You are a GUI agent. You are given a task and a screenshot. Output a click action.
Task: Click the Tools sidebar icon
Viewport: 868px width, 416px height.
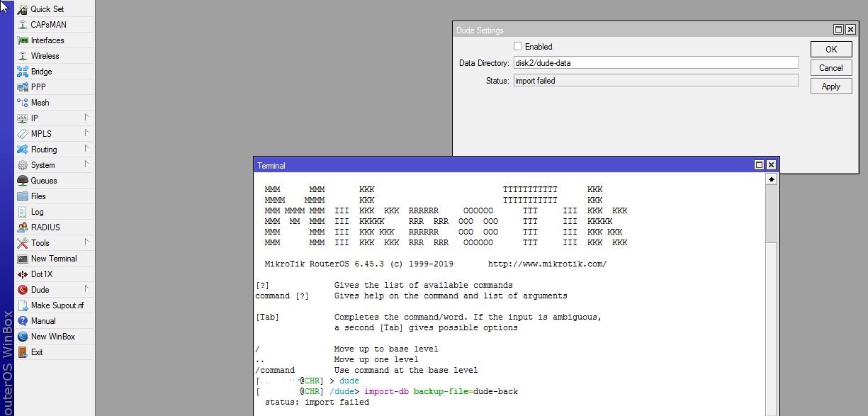pos(23,243)
